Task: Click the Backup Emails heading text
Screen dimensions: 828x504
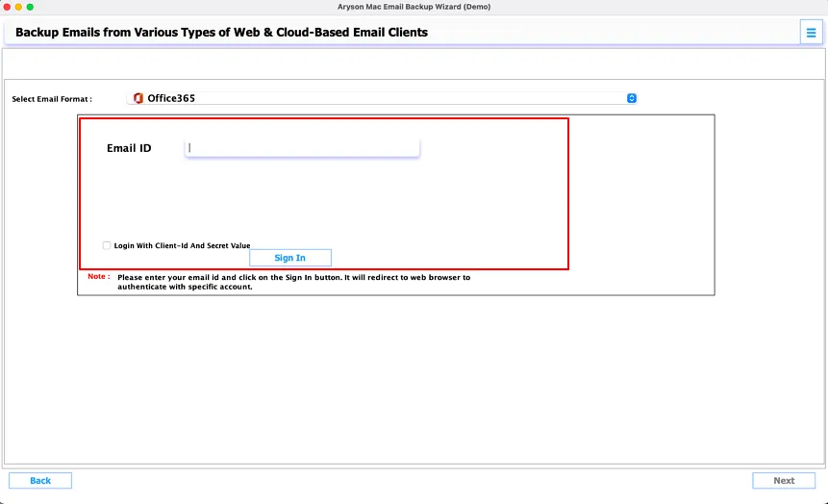Action: pos(222,33)
